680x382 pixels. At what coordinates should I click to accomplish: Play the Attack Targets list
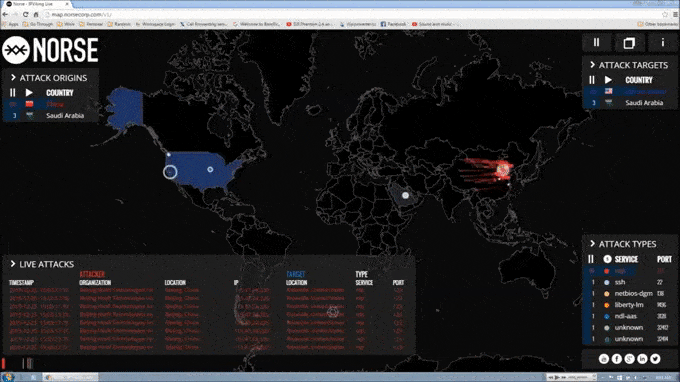[x=608, y=80]
